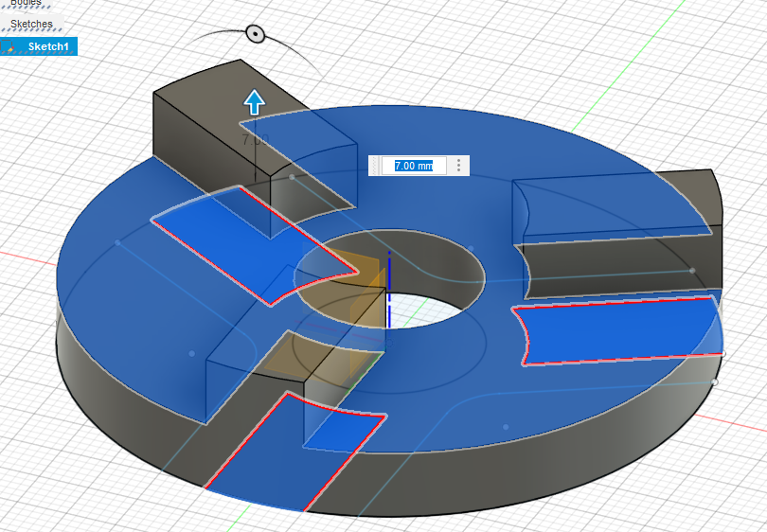Screen dimensions: 767x532
Task: Select the red-outlined profile near raised block
Action: pos(255,244)
